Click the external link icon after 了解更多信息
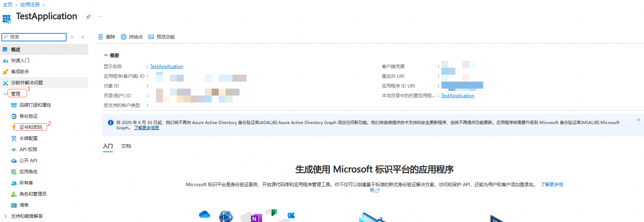This screenshot has height=222, width=644. [377, 190]
